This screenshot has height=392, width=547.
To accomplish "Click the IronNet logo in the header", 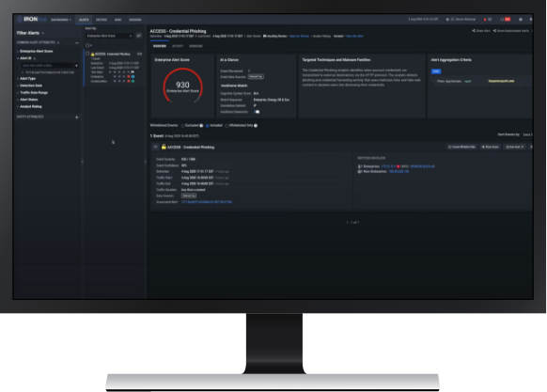I will pyautogui.click(x=32, y=19).
